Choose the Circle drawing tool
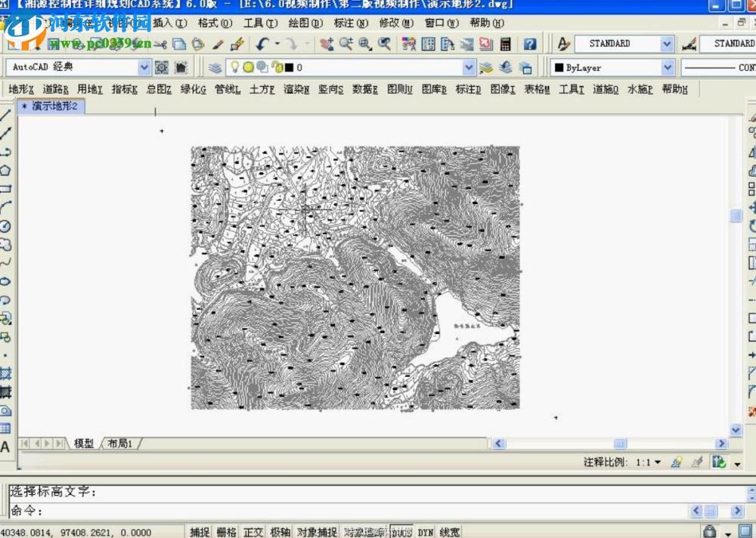This screenshot has width=756, height=538. click(x=5, y=226)
